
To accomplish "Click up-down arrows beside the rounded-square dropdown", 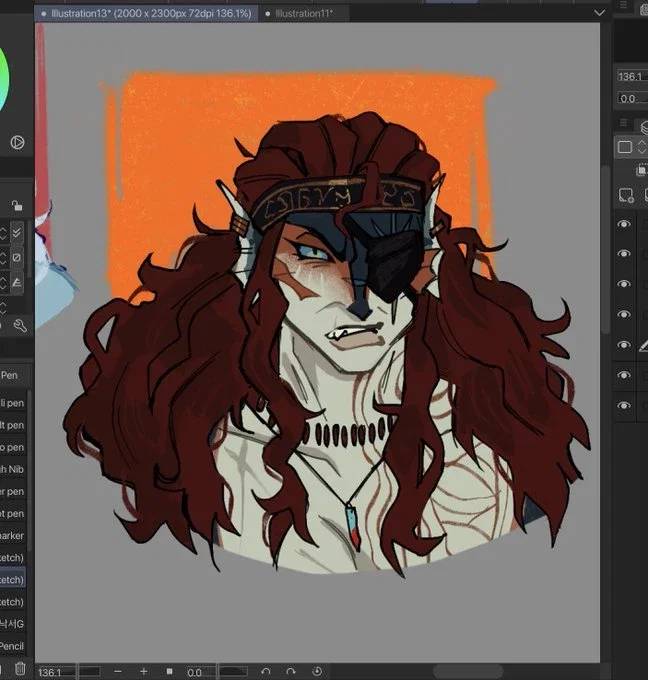I will (642, 147).
